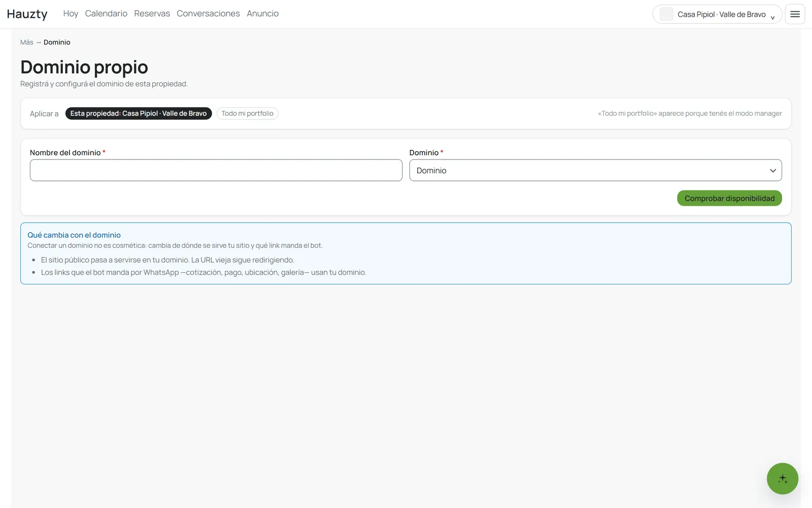
Task: Click Comprobar disponibilidad button
Action: (x=729, y=198)
